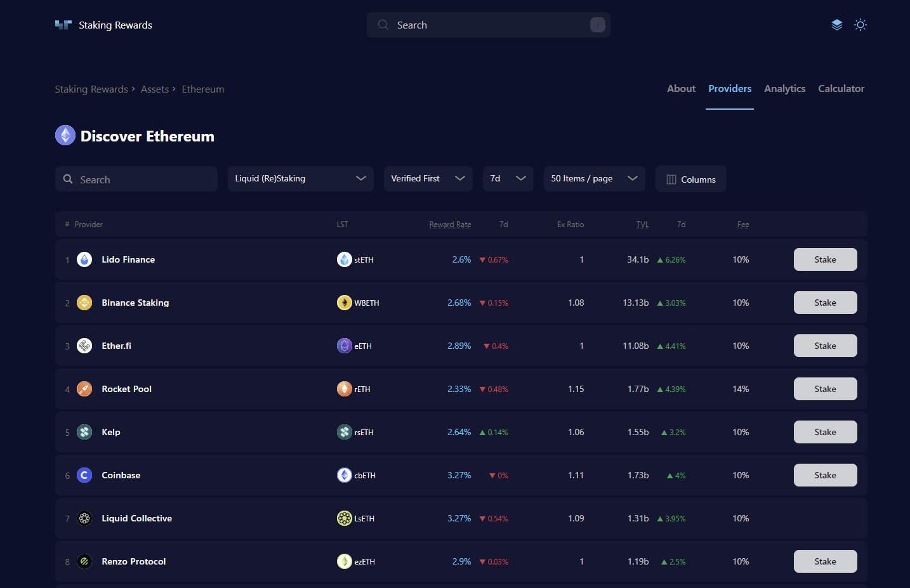This screenshot has height=588, width=910.
Task: Open the Liquid (Re)Staking filter dropdown
Action: pyautogui.click(x=300, y=178)
